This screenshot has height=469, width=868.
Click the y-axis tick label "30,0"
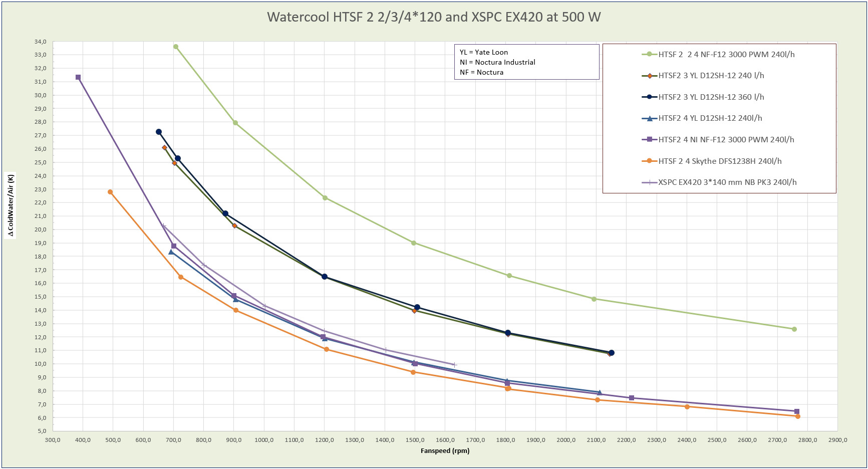pyautogui.click(x=40, y=95)
